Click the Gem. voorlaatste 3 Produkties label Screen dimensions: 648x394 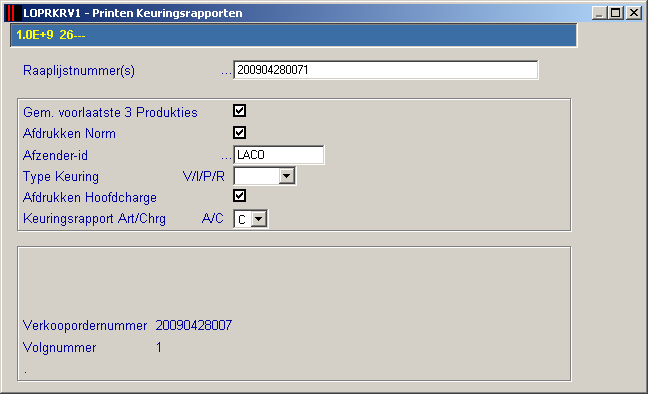(110, 112)
